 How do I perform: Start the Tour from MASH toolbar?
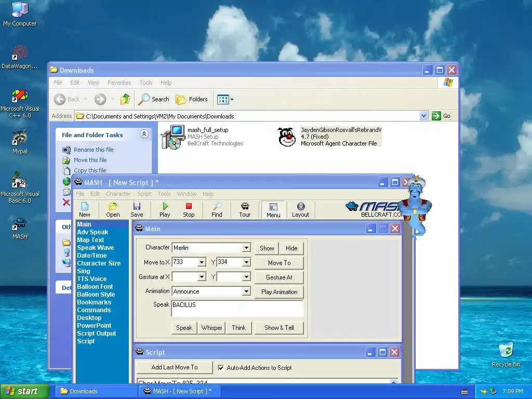coord(245,209)
